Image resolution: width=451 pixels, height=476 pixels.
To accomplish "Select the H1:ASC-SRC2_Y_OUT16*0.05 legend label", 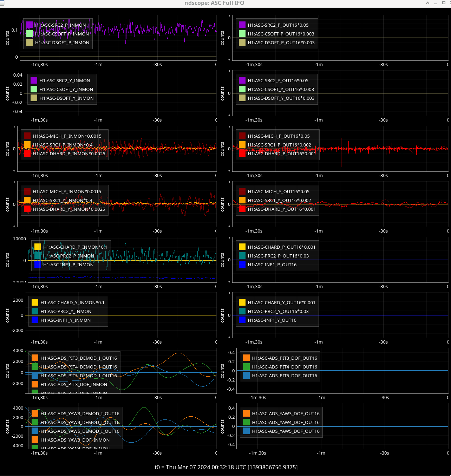I will (x=278, y=80).
